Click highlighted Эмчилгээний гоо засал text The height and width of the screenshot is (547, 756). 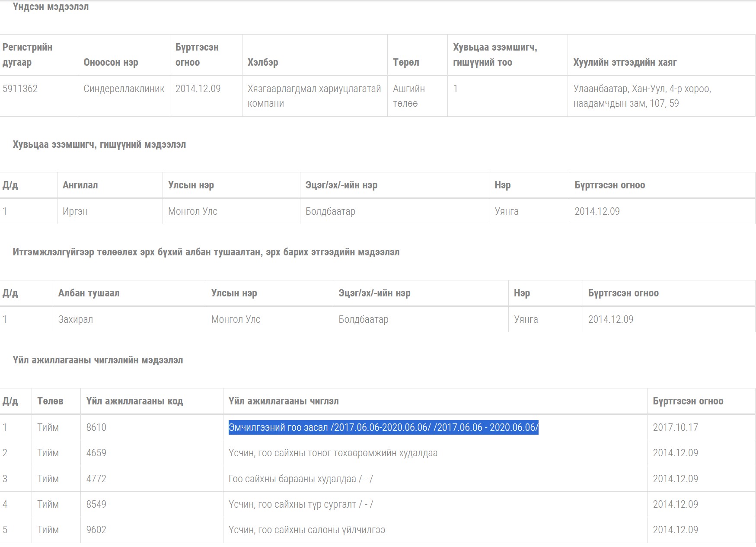[x=383, y=427]
